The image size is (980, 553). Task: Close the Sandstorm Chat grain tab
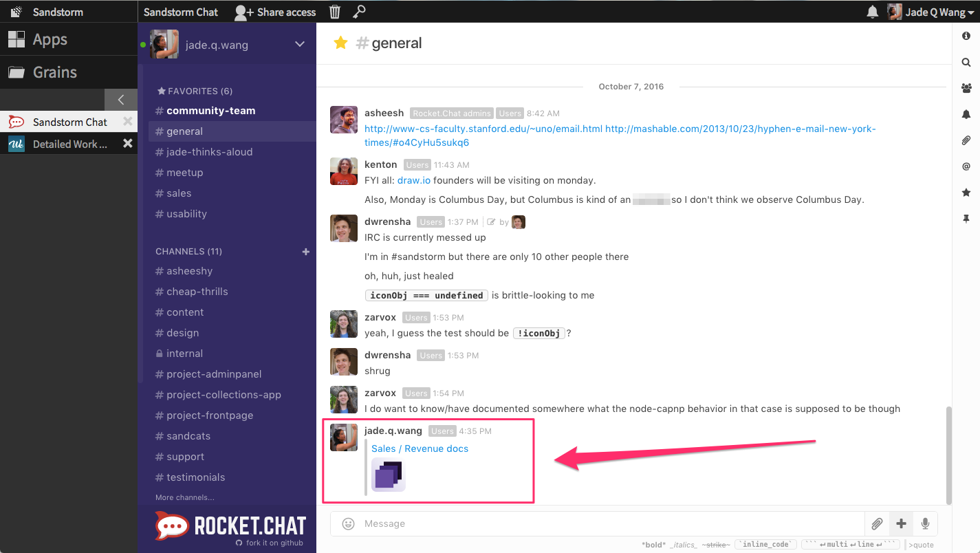click(x=127, y=122)
